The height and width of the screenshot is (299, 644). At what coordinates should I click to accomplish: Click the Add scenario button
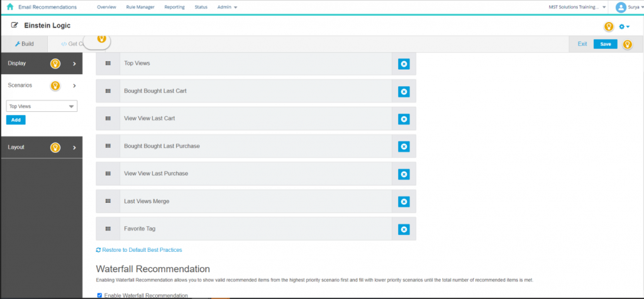(x=16, y=120)
